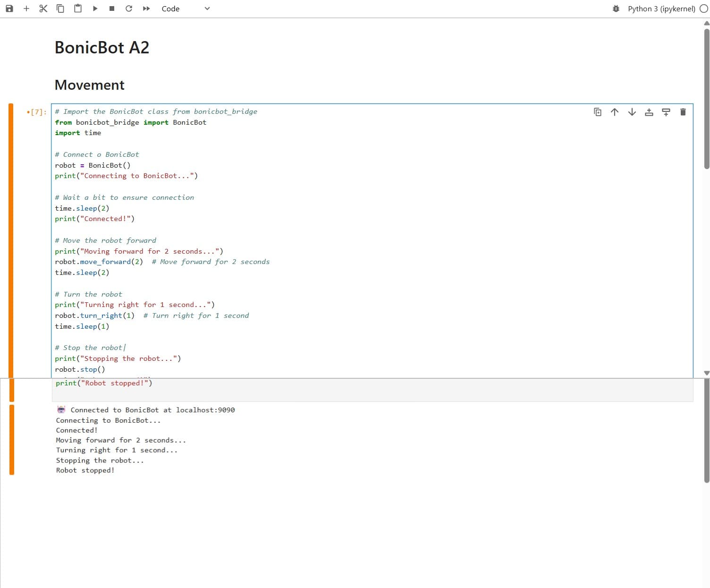Cut the selected code cell
Viewport: 710px width, 588px height.
tap(43, 8)
